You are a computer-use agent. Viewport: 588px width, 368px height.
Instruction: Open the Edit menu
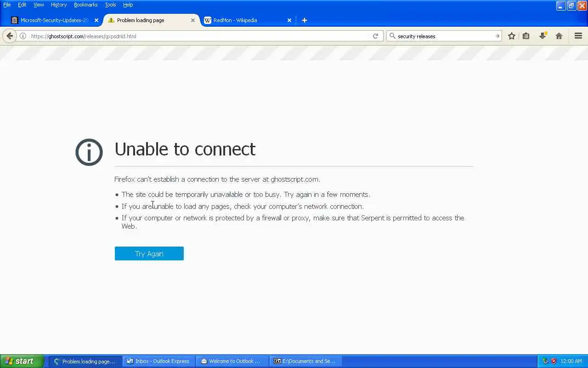coord(22,5)
